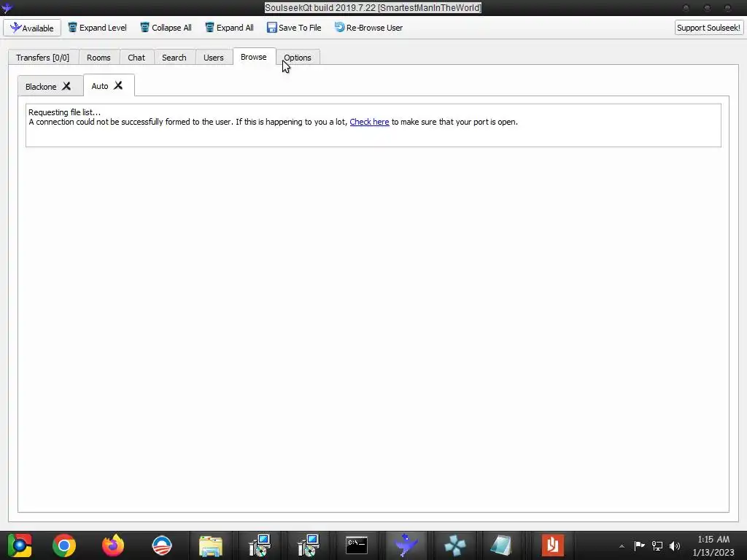
Task: Click Expand All toolbar button
Action: [229, 28]
